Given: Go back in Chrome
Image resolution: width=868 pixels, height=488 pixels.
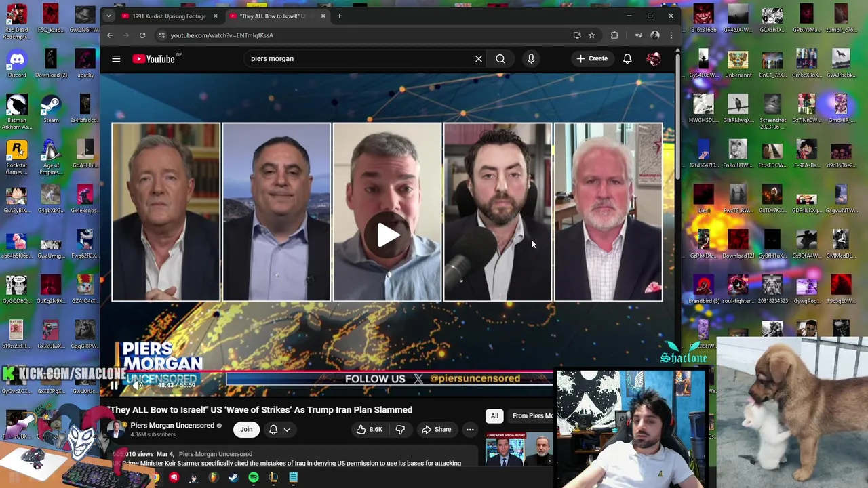Looking at the screenshot, I should point(110,35).
